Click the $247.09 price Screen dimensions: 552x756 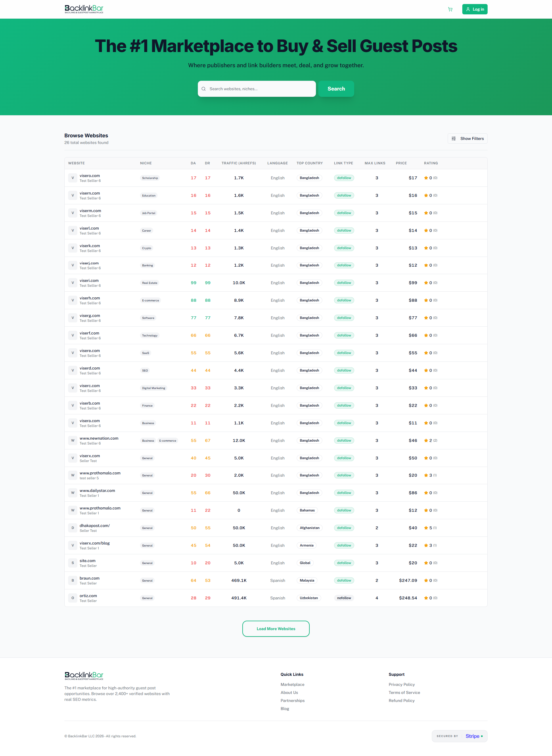coord(408,580)
